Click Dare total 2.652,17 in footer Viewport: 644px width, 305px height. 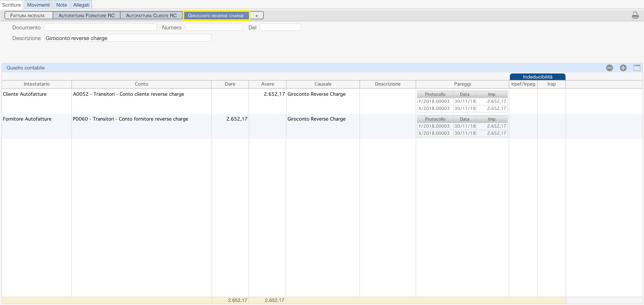tap(237, 300)
